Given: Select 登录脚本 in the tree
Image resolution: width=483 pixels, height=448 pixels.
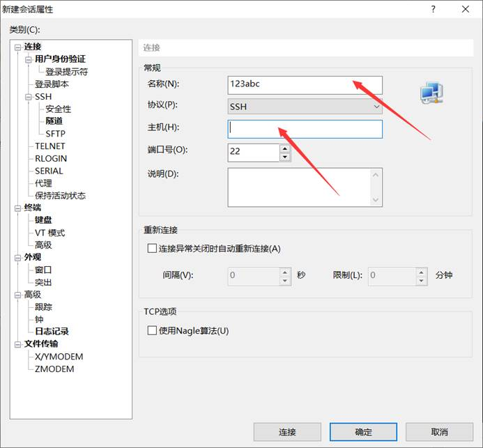Looking at the screenshot, I should [52, 84].
